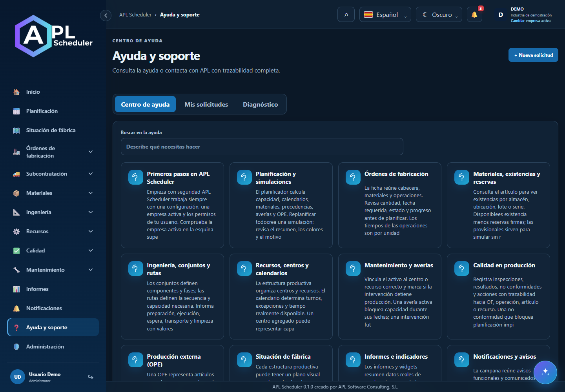Click the Inicio house icon in sidebar
The width and height of the screenshot is (565, 392).
click(x=16, y=92)
